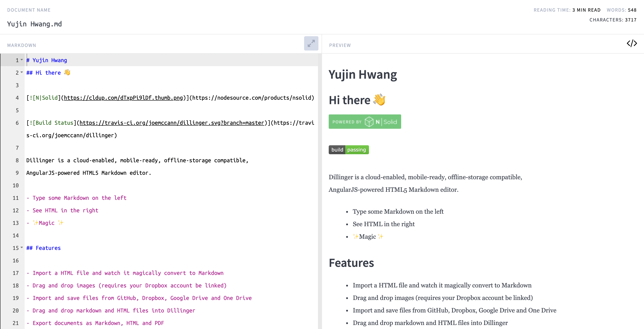Image resolution: width=644 pixels, height=329 pixels.
Task: Click the 'Features' preview heading
Action: coord(351,263)
